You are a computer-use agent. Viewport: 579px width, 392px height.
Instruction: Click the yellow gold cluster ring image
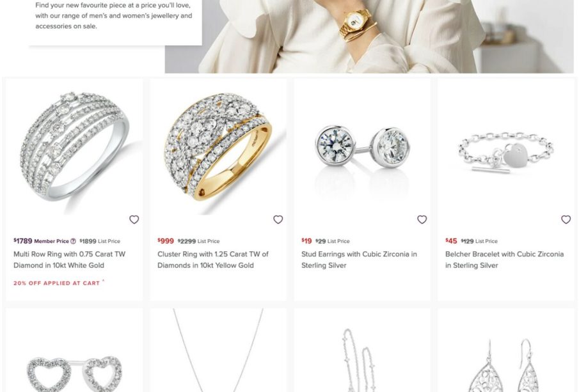coord(218,147)
